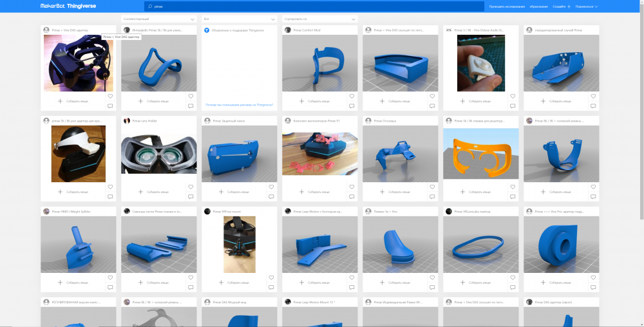Open the Сортировать по dropdown

pos(320,19)
